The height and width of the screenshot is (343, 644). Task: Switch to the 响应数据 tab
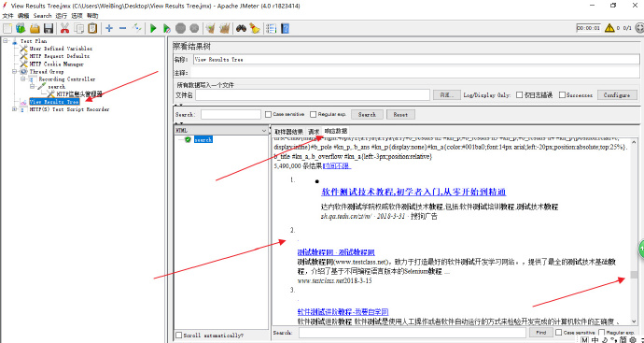point(336,131)
